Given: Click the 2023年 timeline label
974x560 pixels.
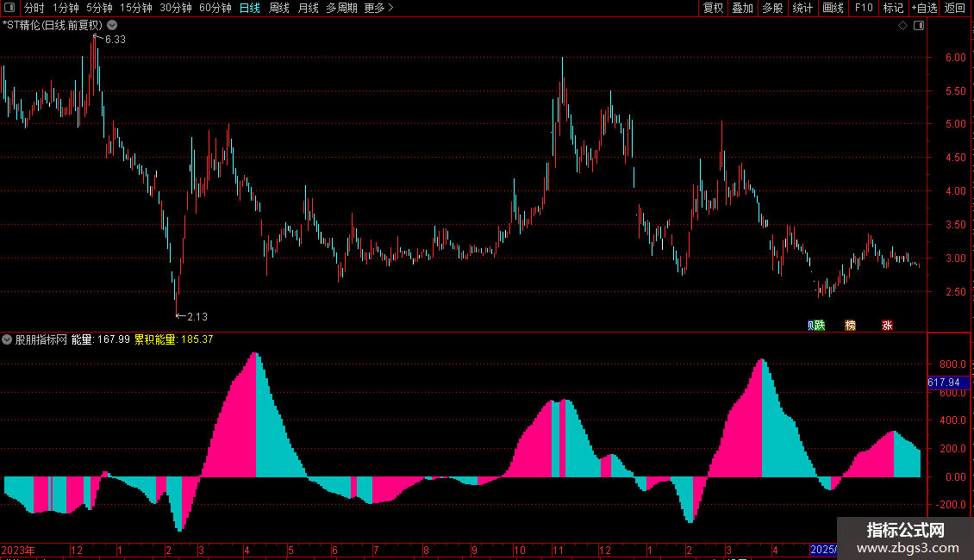Looking at the screenshot, I should coord(18,550).
